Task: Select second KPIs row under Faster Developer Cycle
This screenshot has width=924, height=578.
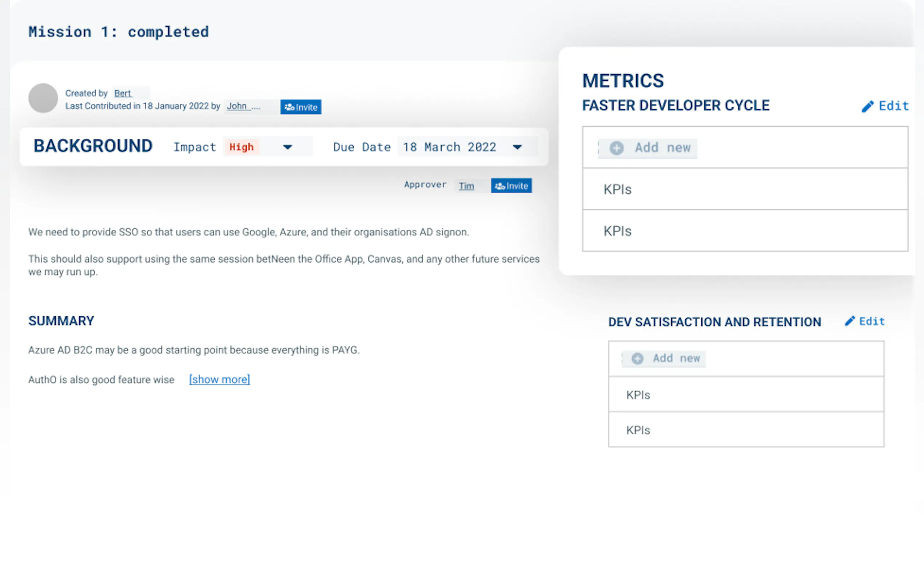Action: point(745,231)
